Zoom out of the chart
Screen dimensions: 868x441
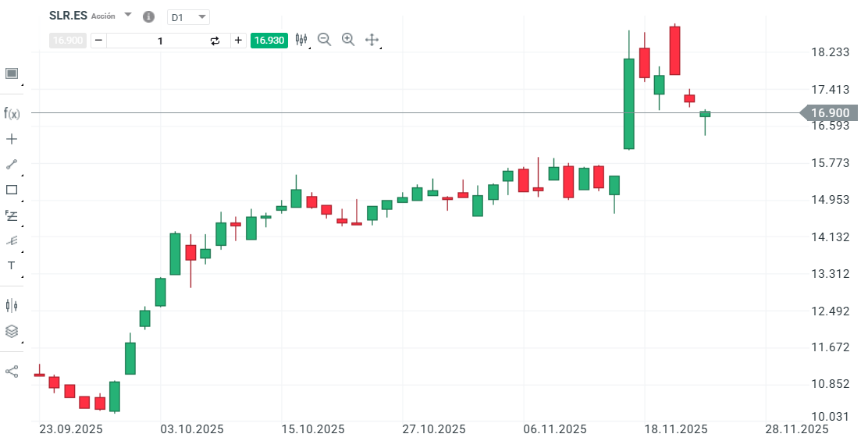pos(325,40)
